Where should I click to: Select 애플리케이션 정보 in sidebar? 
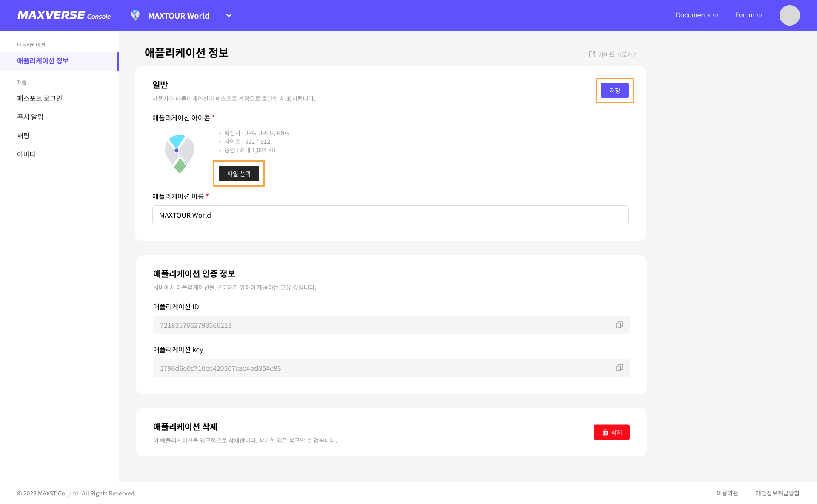59,61
